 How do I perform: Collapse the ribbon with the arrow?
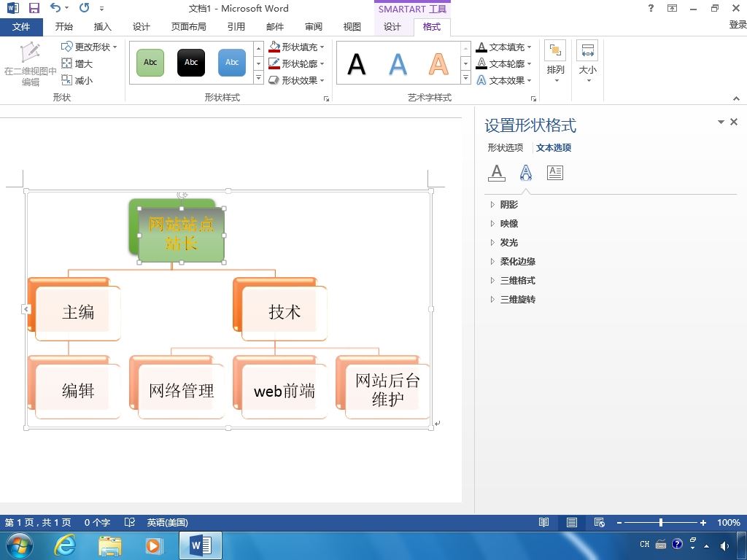(737, 98)
